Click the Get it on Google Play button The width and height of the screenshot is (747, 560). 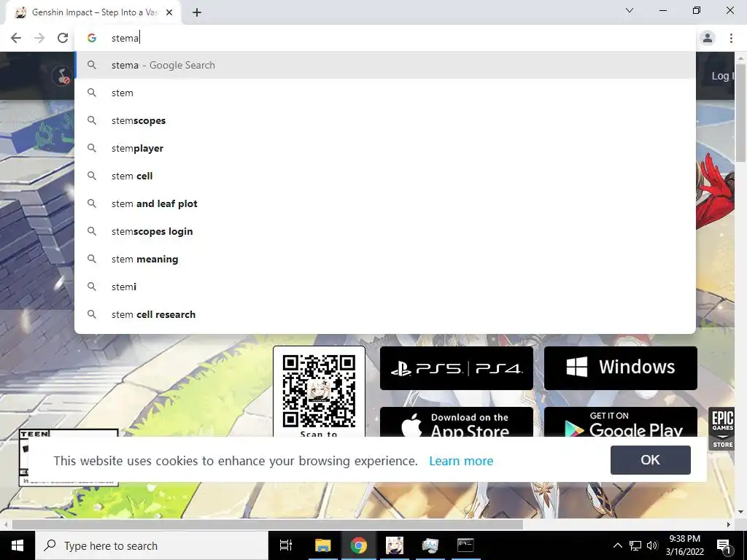coord(620,422)
